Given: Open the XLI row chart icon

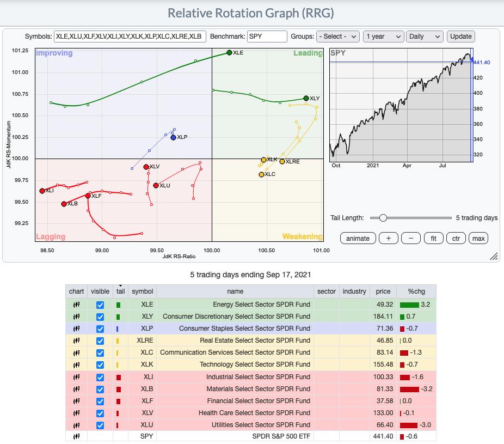Looking at the screenshot, I should 76,377.
